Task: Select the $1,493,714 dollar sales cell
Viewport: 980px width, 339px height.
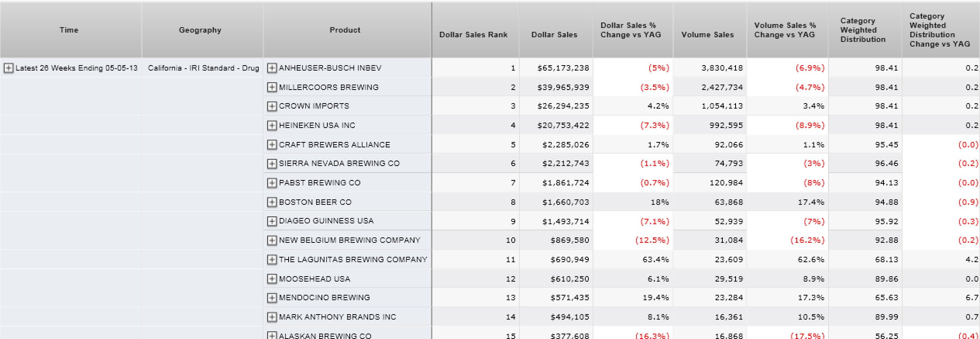Action: pyautogui.click(x=556, y=221)
